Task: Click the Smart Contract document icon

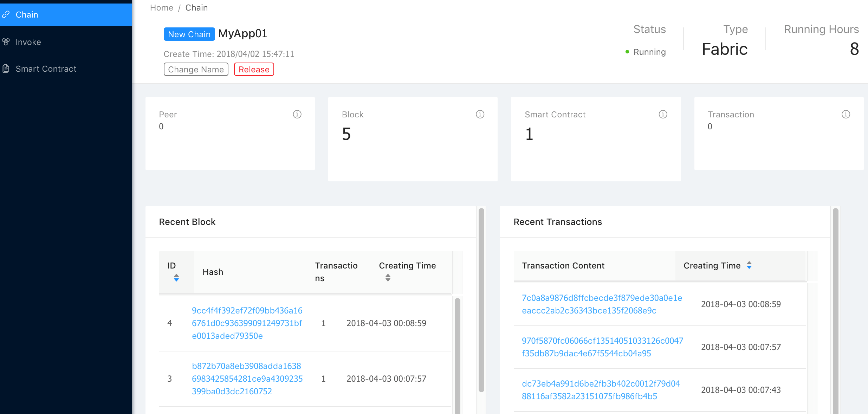Action: point(6,69)
